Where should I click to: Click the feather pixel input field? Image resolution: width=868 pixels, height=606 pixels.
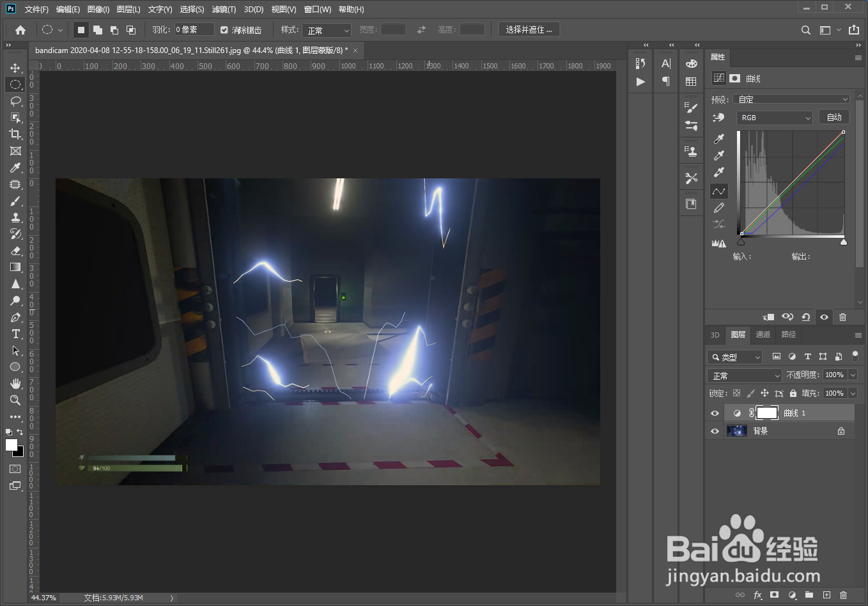pos(194,29)
